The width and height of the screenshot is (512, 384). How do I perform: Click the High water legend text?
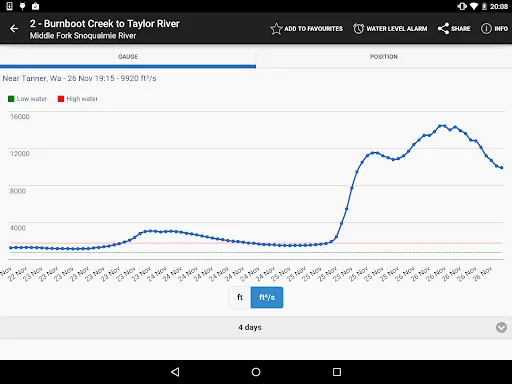coord(82,99)
